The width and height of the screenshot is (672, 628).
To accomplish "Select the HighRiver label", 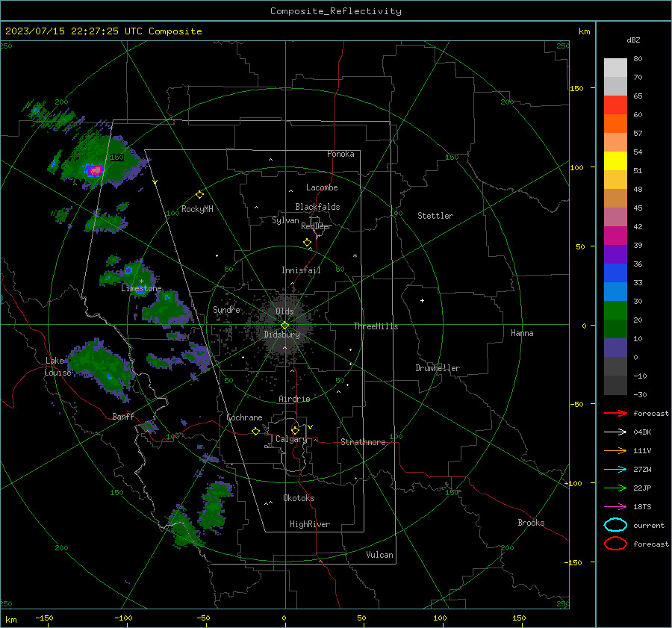I will (x=310, y=524).
